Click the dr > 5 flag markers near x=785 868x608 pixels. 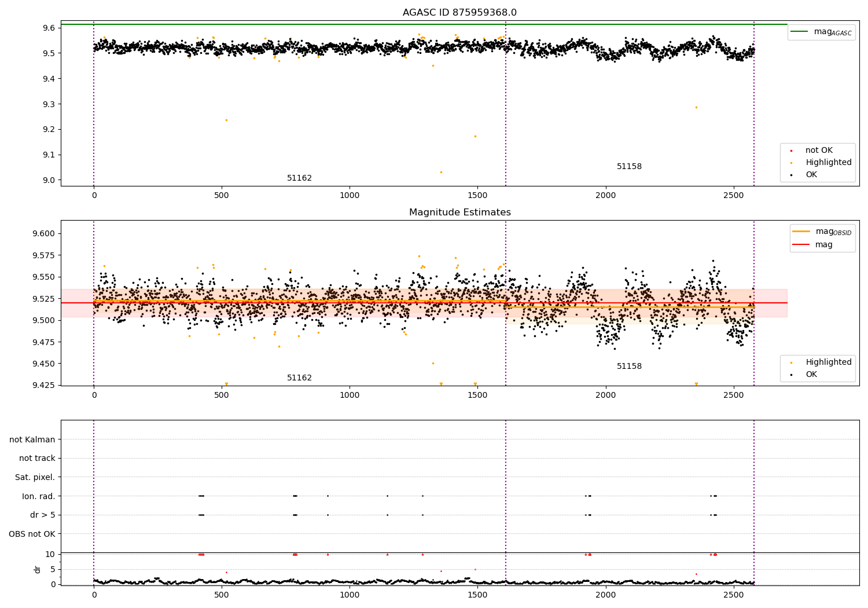pyautogui.click(x=295, y=515)
